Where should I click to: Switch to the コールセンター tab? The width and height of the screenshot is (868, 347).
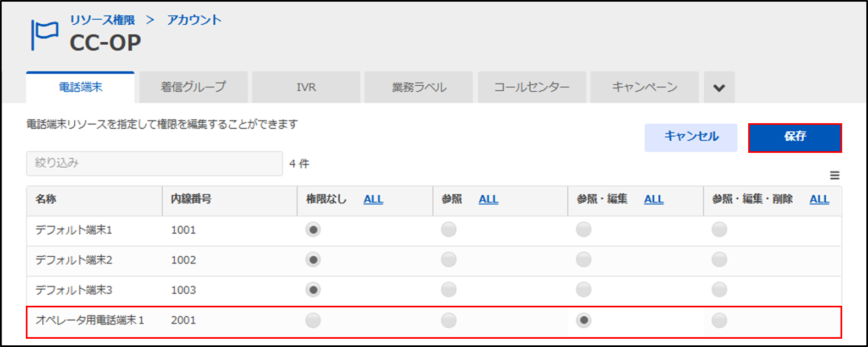pyautogui.click(x=532, y=87)
